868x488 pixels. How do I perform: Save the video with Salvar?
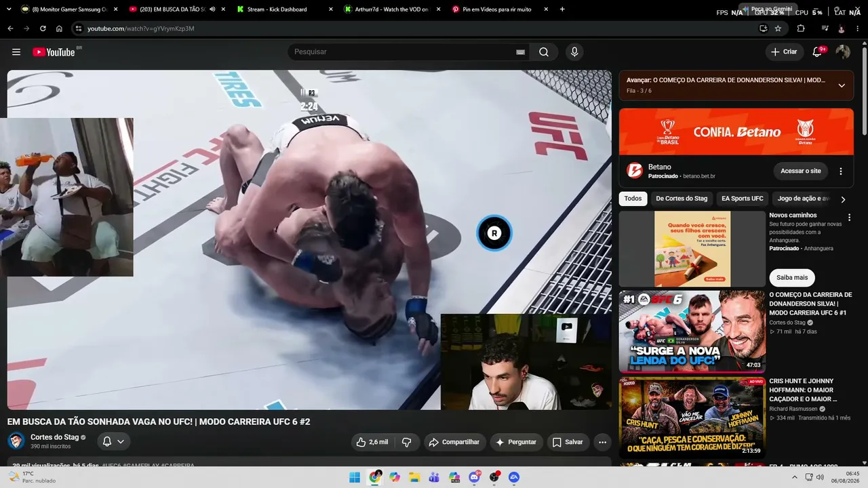pos(568,442)
